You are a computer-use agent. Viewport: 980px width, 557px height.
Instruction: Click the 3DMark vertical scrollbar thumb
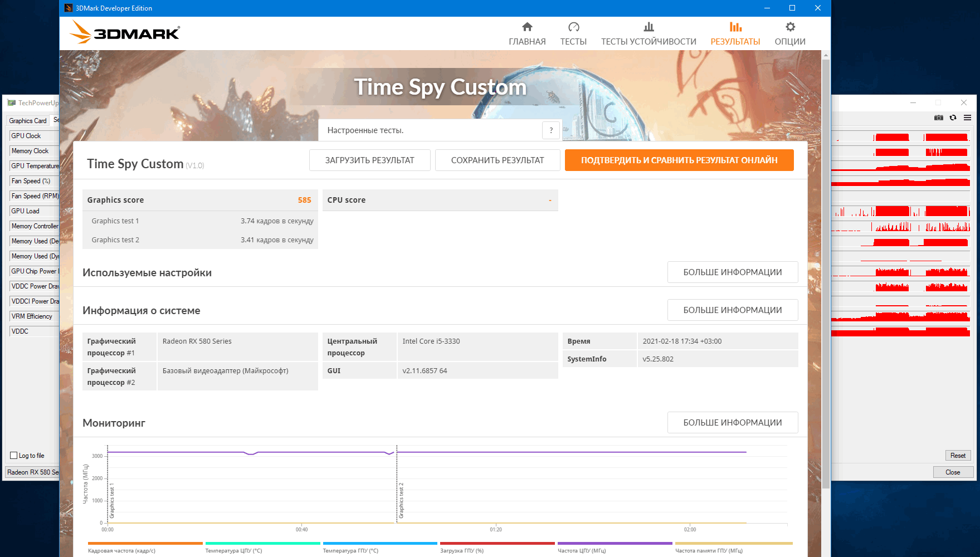point(826,273)
